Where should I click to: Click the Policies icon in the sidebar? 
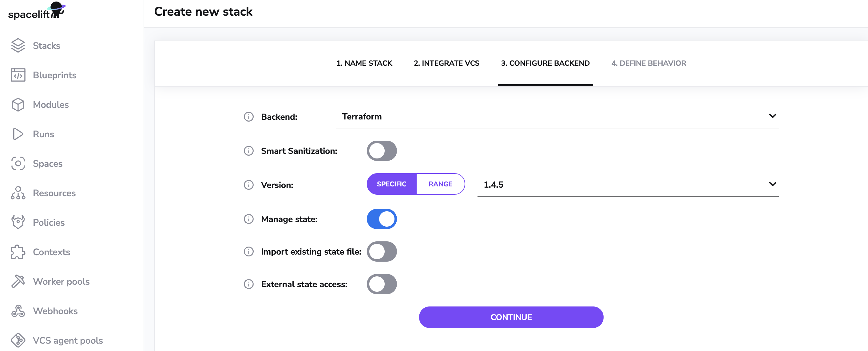(18, 222)
